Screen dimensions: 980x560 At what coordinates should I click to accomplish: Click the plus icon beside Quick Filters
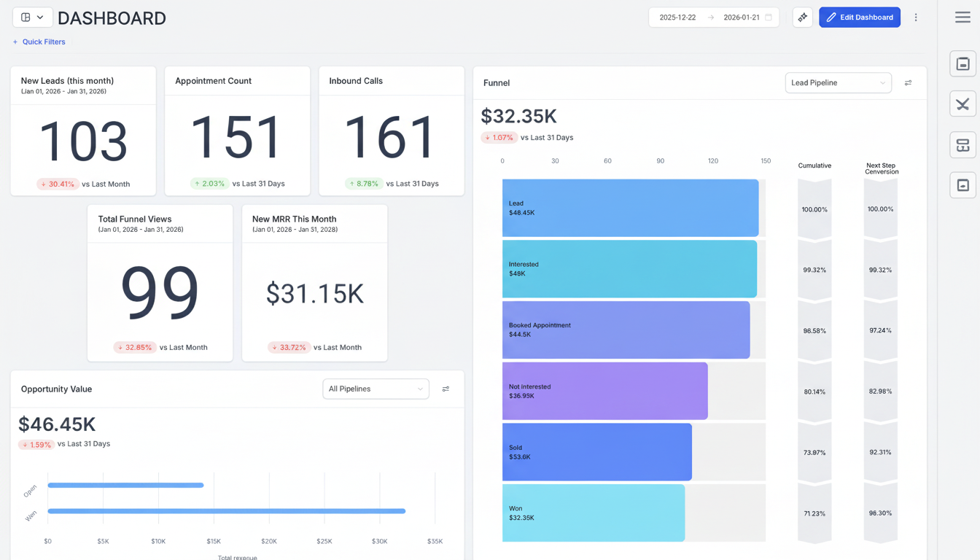pyautogui.click(x=15, y=42)
